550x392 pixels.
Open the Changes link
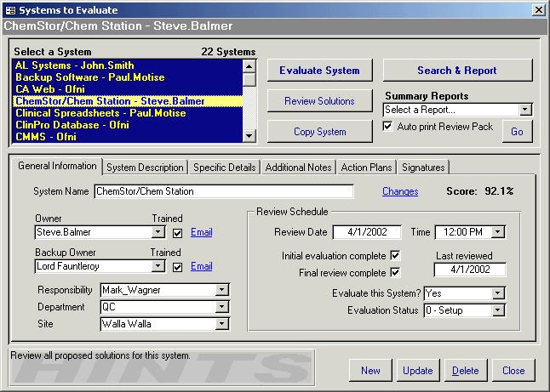400,191
